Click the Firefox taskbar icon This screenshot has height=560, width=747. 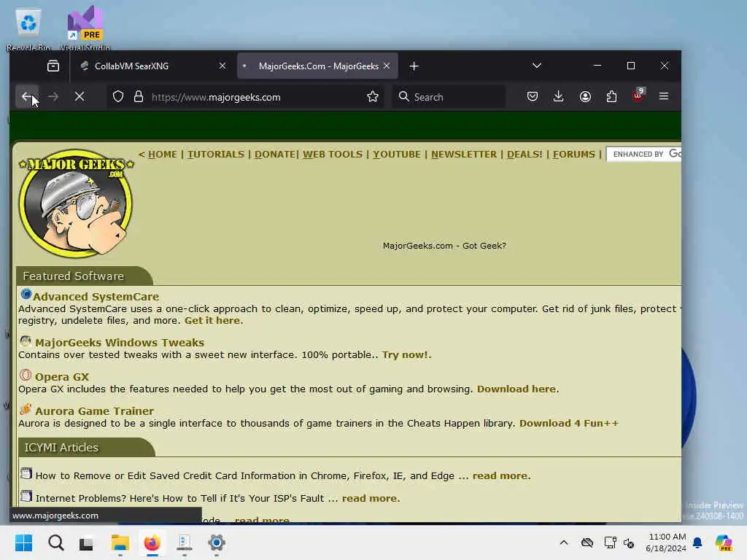tap(152, 542)
